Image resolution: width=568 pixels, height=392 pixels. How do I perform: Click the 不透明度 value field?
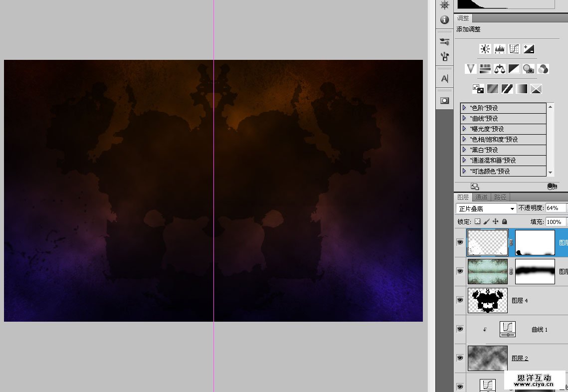[556, 208]
